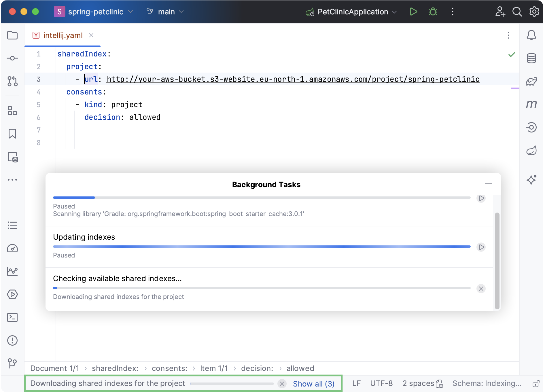Resume the paused Updating indexes task
Screen dimensions: 543x392
(481, 247)
